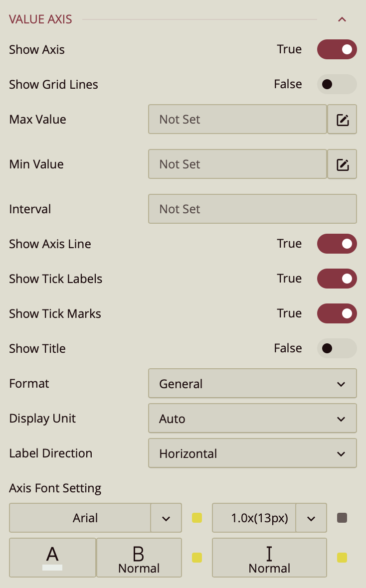Open the Format dropdown set to General

[x=252, y=384]
